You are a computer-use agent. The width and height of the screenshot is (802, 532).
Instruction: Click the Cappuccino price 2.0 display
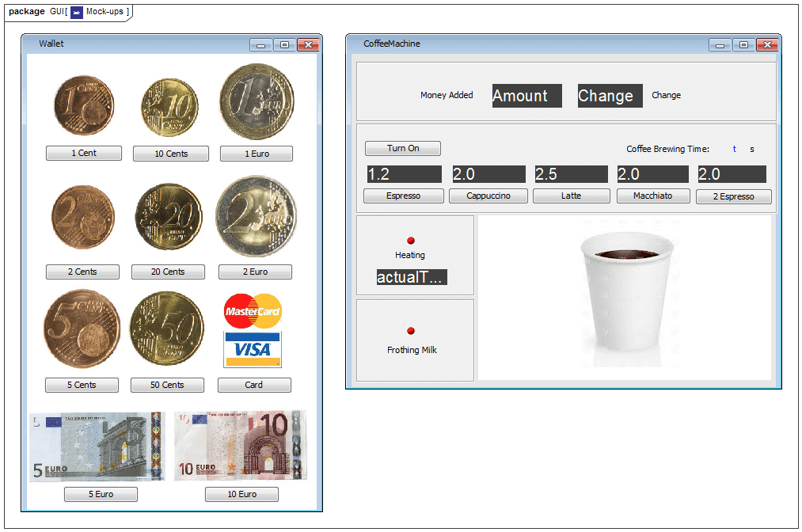[x=488, y=174]
